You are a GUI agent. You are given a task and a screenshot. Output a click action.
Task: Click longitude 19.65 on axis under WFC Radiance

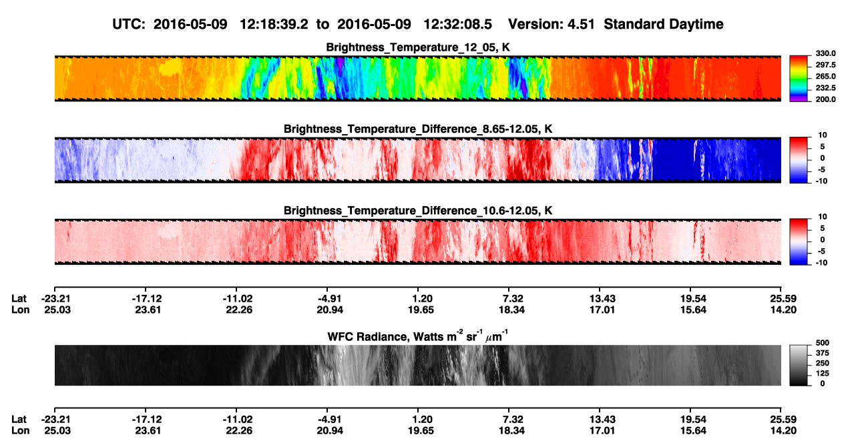(421, 431)
